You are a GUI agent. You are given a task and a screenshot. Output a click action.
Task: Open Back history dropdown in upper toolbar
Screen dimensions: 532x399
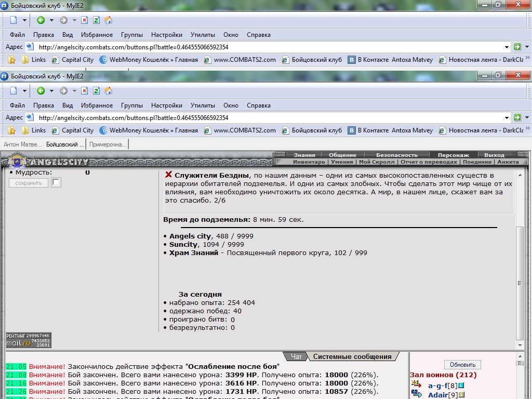point(51,20)
